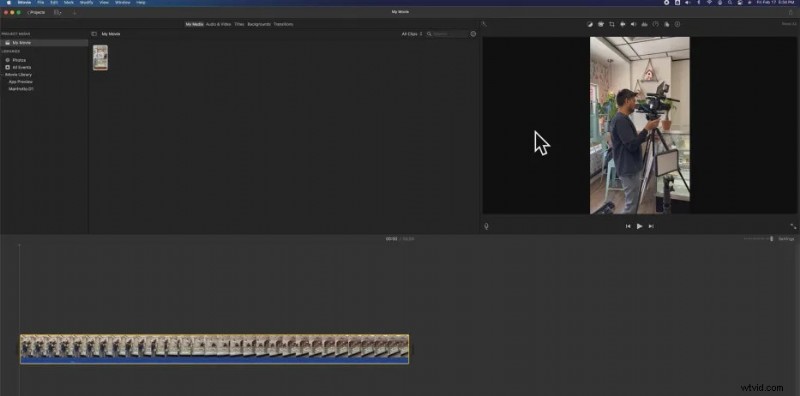
Task: Click the menu bar volume icon
Action: pyautogui.click(x=688, y=3)
